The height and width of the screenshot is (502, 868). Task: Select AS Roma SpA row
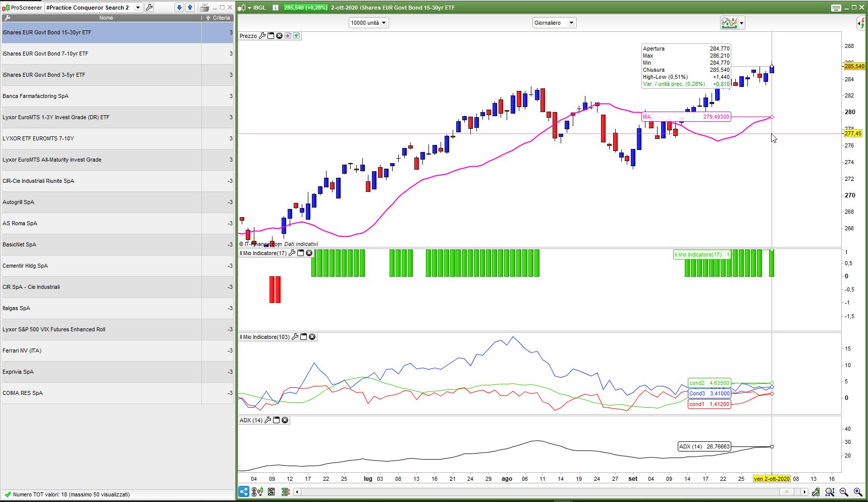(117, 223)
